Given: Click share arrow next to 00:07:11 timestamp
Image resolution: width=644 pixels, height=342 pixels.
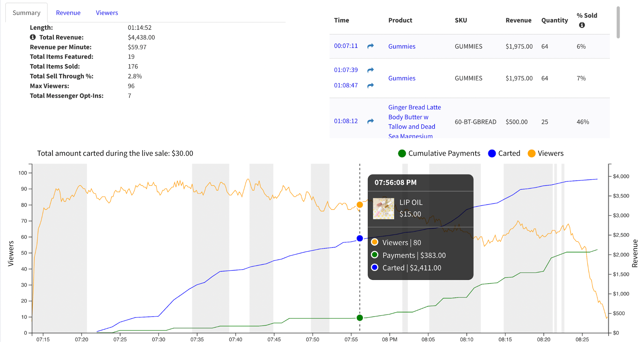Looking at the screenshot, I should point(370,46).
